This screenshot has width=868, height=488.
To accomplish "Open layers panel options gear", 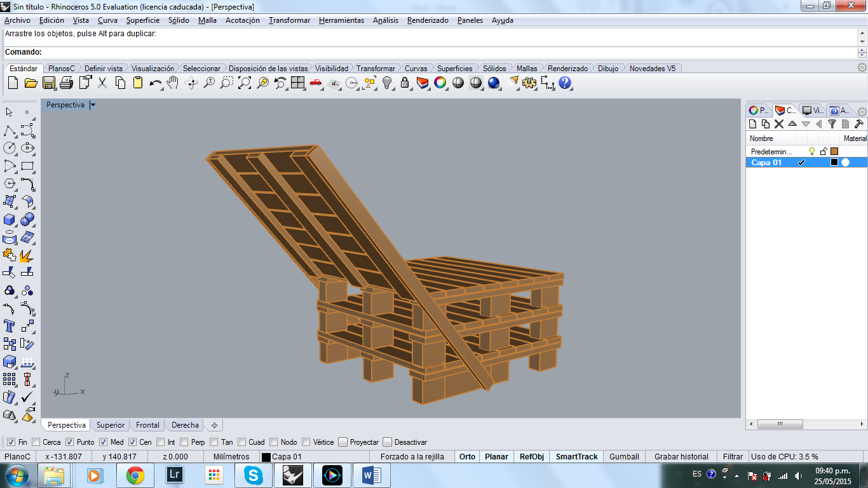I will 862,111.
